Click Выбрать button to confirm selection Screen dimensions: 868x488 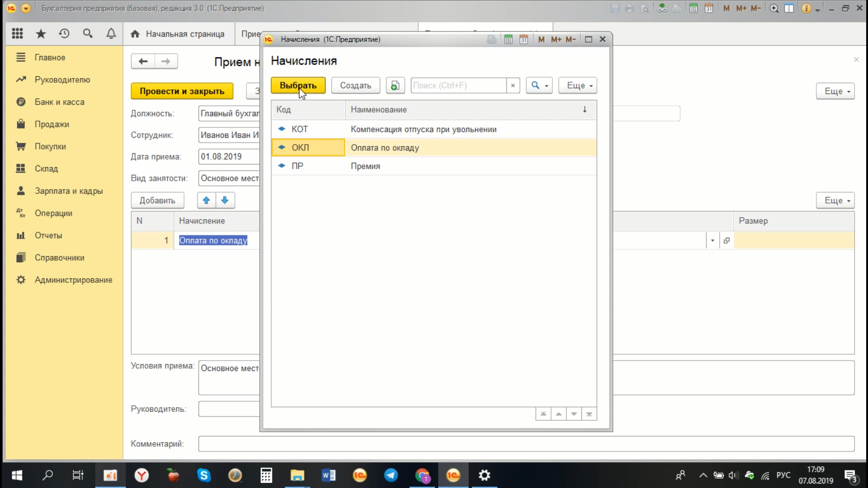point(298,85)
